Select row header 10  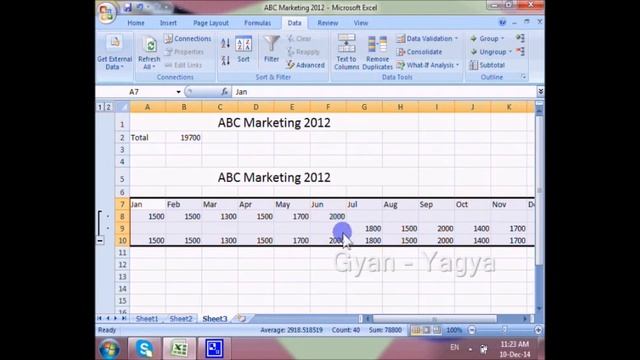122,240
